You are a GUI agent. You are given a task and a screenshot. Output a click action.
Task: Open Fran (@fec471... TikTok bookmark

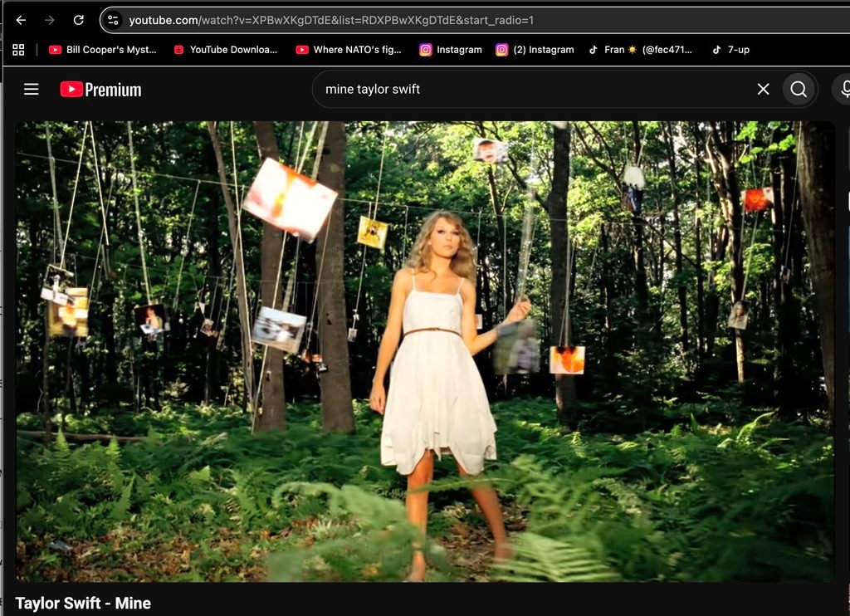(640, 50)
